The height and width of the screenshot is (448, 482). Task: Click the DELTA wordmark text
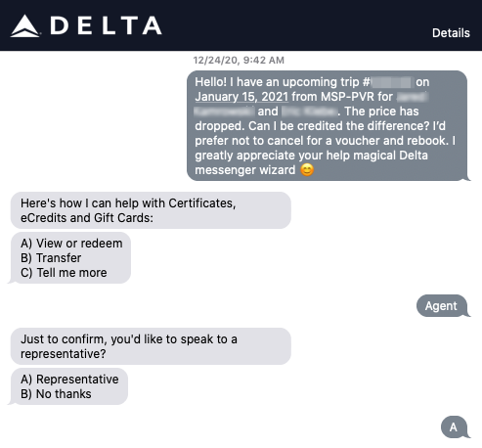(x=106, y=25)
